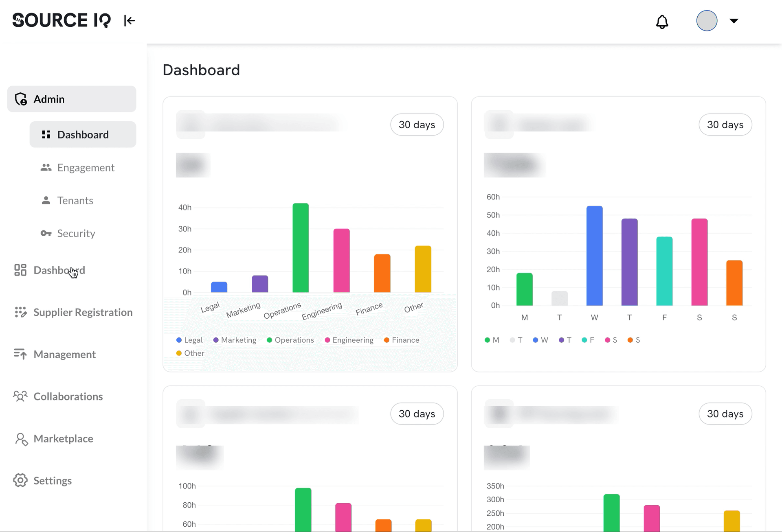The width and height of the screenshot is (782, 532).
Task: Open the Marketplace section
Action: 54,439
